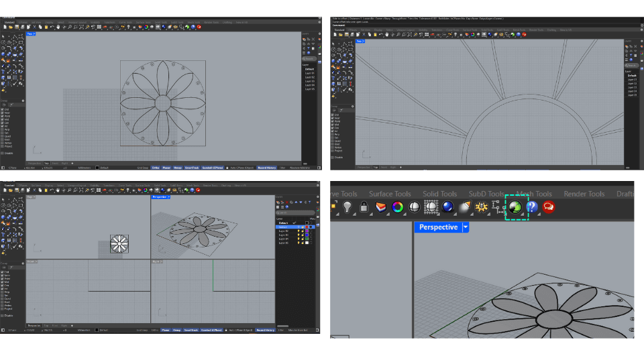This screenshot has width=644, height=362.
Task: Open the dropdown arrow beside the enlarged Perspective label
Action: (x=466, y=227)
